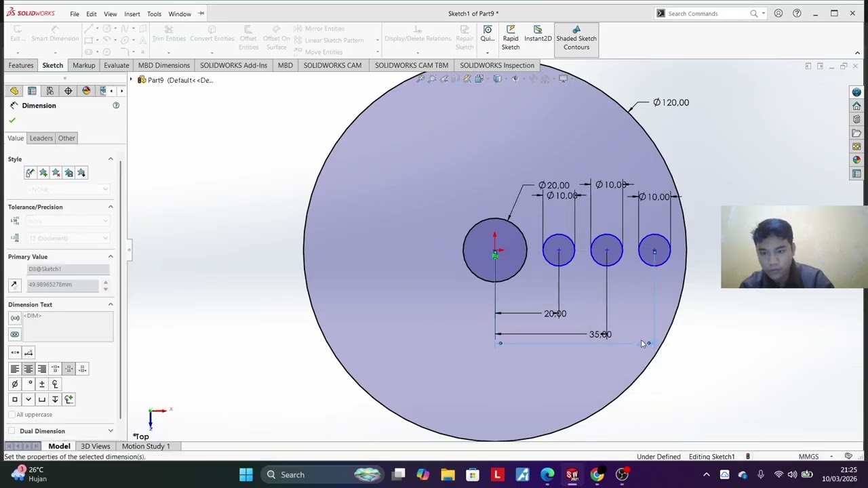This screenshot has height=488, width=868.
Task: Switch to the Other tab
Action: [66, 138]
